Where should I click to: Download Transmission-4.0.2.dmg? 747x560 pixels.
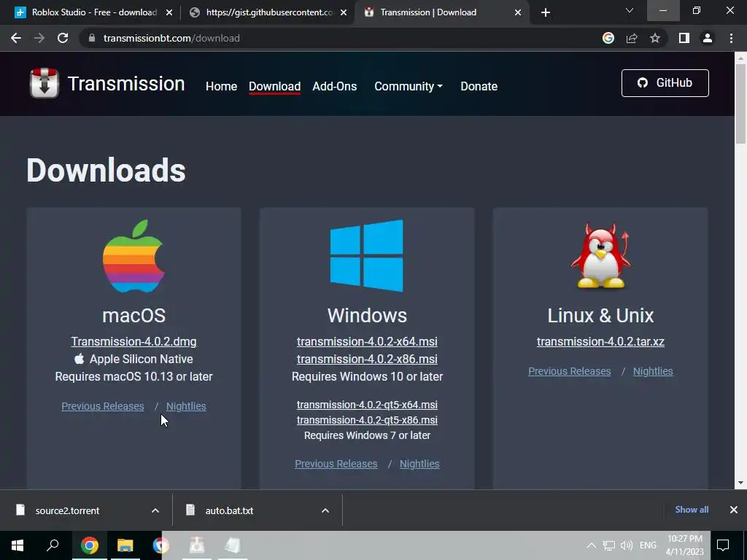[134, 341]
